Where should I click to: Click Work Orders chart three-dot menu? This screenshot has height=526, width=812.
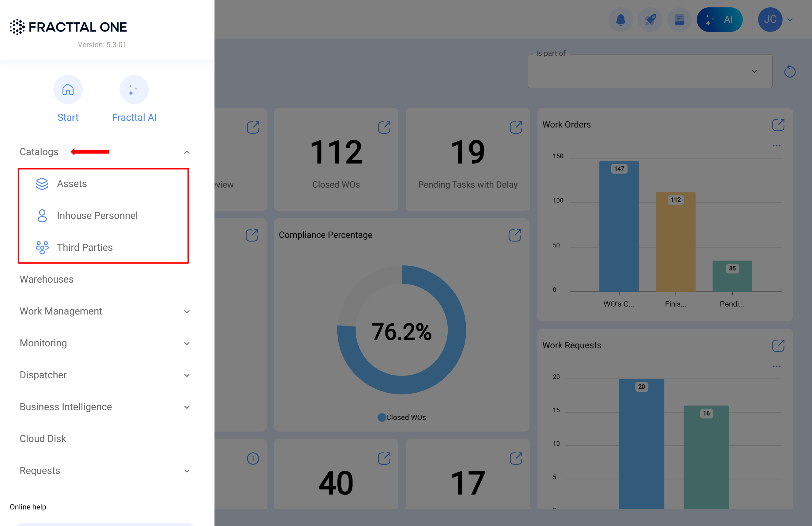click(776, 146)
